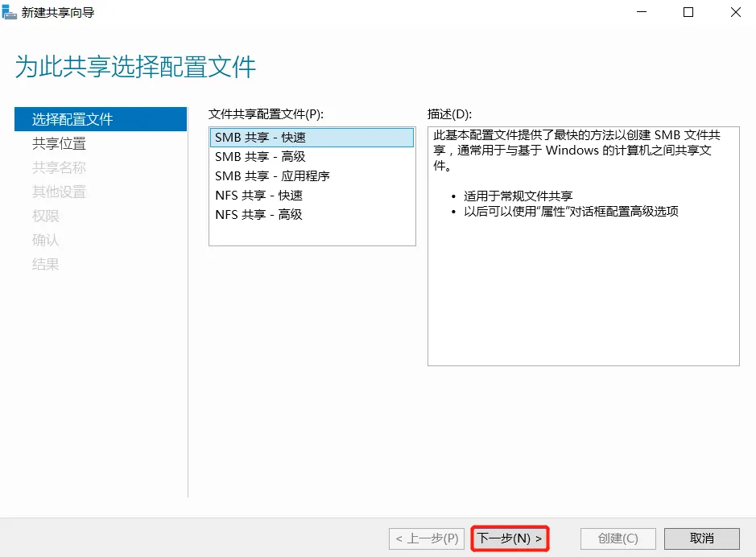The width and height of the screenshot is (756, 557).
Task: Click the 下一步(N) button
Action: 510,538
